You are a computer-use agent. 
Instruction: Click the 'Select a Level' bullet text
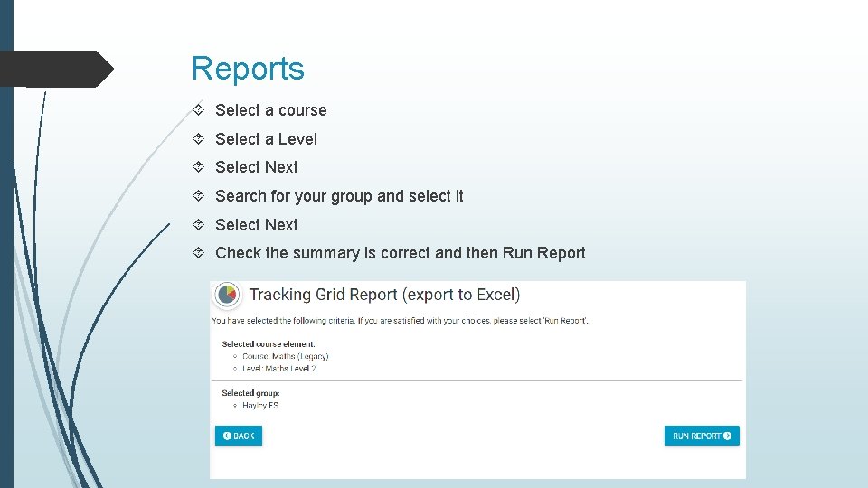(266, 139)
